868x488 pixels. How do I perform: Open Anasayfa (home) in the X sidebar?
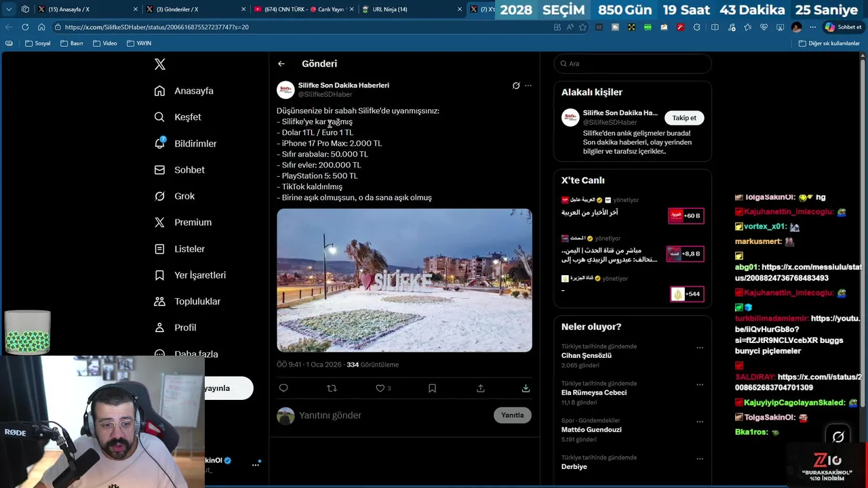[x=184, y=91]
